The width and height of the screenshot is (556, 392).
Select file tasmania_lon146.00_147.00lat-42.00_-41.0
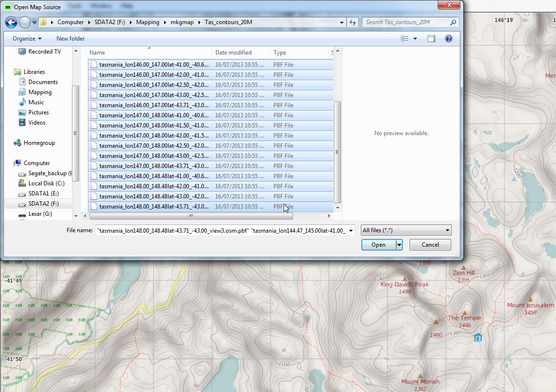pyautogui.click(x=211, y=75)
